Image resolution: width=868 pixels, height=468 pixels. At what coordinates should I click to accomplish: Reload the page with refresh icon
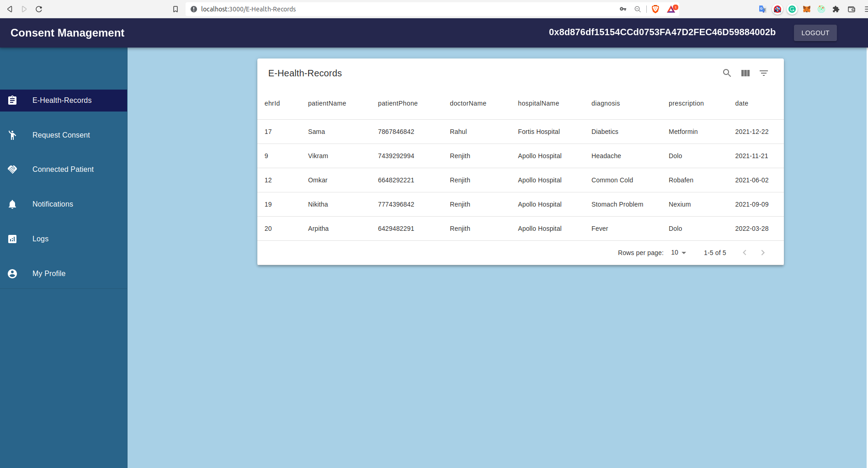(39, 9)
